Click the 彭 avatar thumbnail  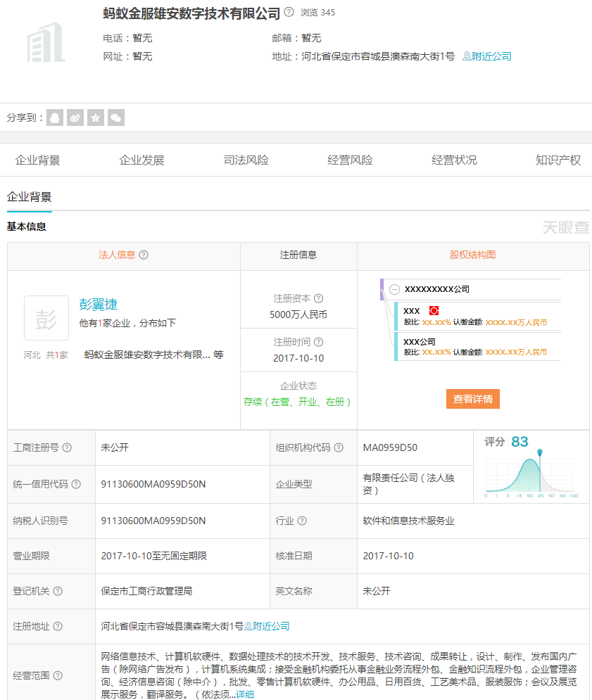[x=46, y=318]
